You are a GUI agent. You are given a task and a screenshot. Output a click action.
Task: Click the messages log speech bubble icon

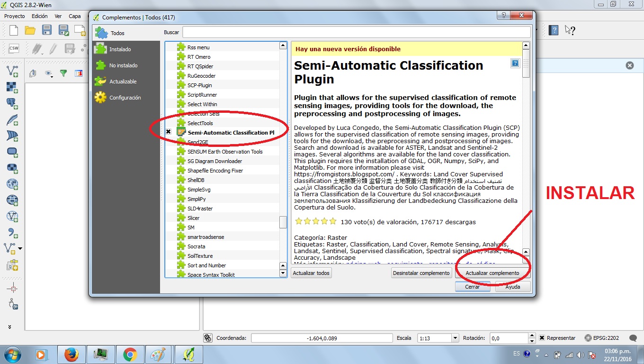[633, 338]
